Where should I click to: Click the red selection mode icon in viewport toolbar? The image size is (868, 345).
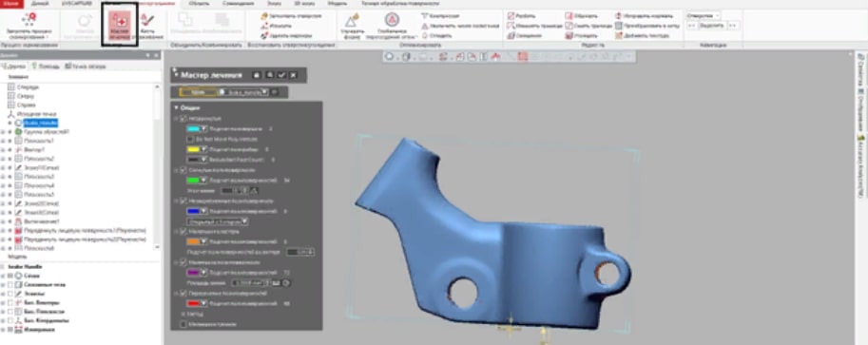click(x=522, y=56)
